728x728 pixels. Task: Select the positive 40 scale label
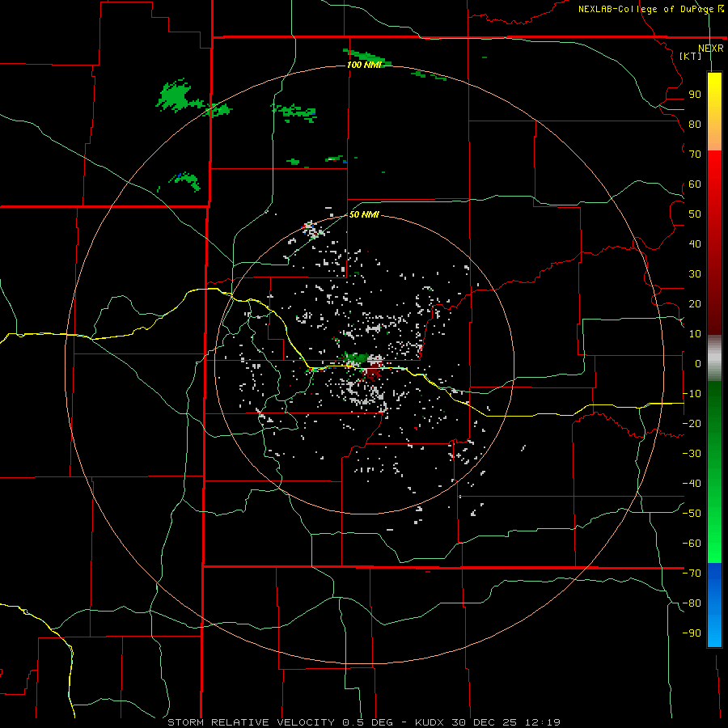pos(695,244)
